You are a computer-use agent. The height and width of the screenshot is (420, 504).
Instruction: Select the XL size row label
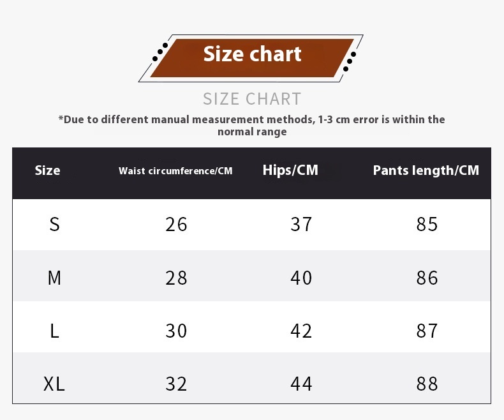(x=54, y=384)
